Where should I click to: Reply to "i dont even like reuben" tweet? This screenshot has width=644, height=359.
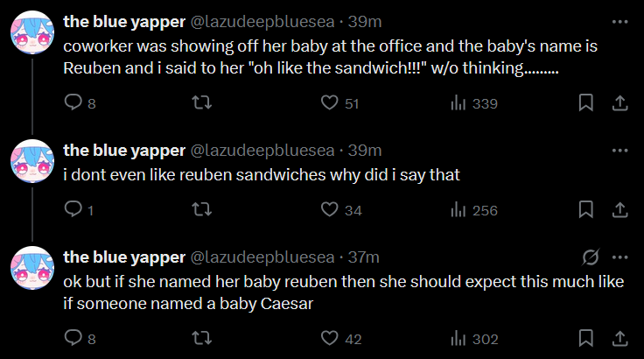click(x=73, y=210)
